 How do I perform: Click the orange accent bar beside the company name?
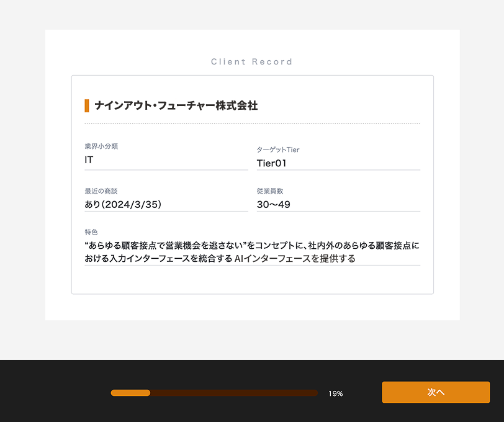coord(87,105)
